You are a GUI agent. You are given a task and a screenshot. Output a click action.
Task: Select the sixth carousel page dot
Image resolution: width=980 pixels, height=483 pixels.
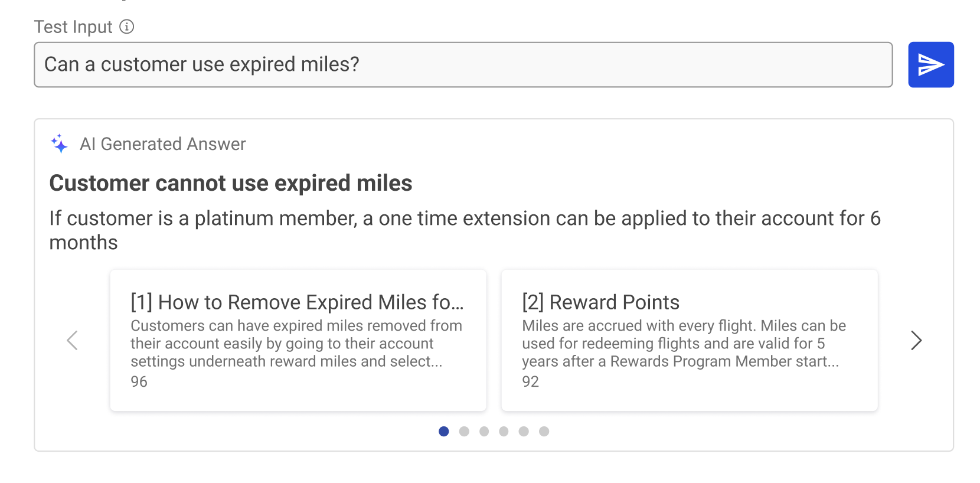tap(544, 432)
